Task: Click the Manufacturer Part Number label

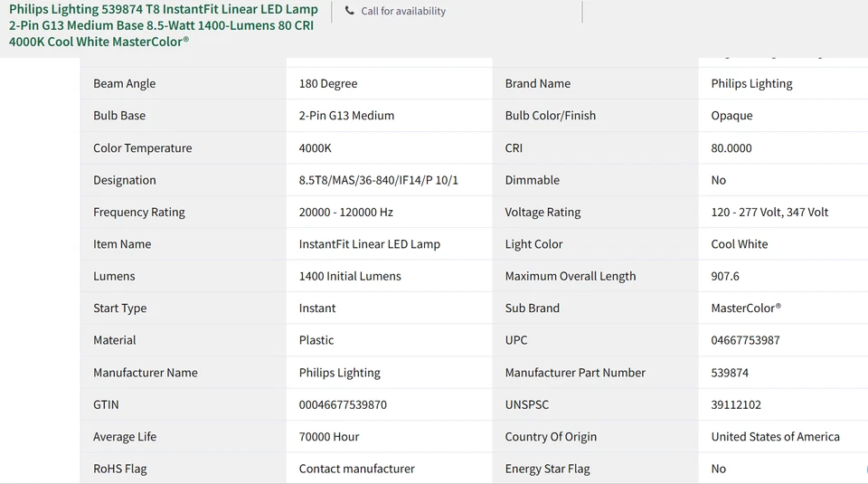Action: click(x=575, y=373)
